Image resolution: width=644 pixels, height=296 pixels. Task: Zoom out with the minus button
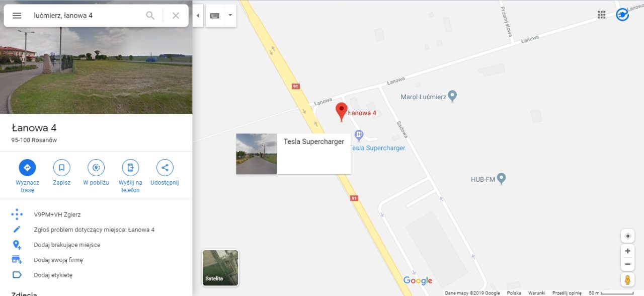[627, 264]
